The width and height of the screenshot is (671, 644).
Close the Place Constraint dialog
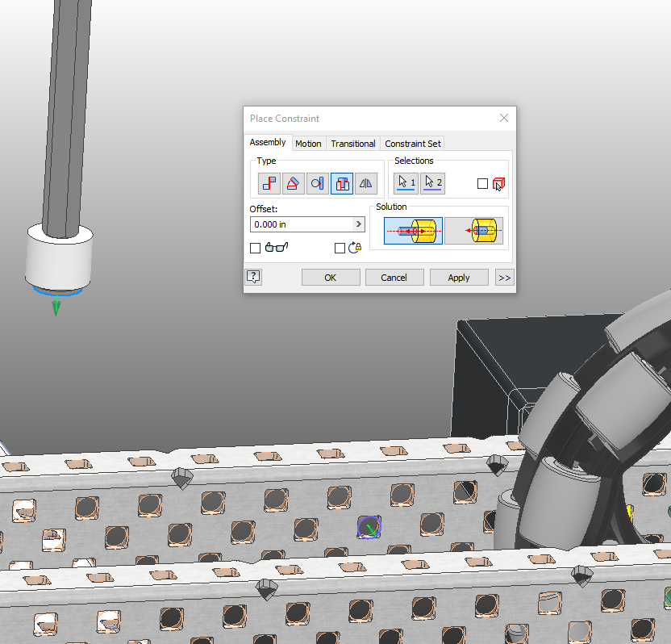point(504,118)
